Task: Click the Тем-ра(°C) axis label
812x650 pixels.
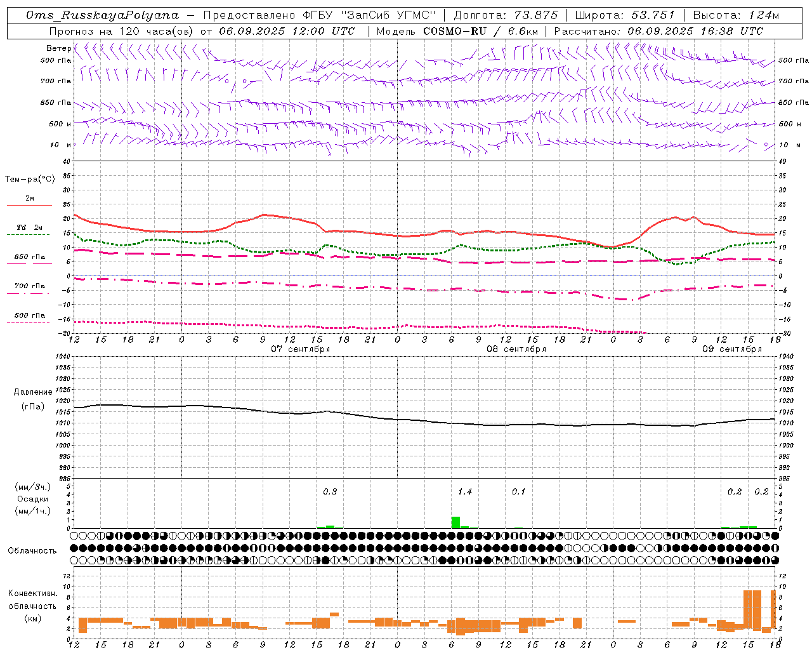Action: click(30, 180)
